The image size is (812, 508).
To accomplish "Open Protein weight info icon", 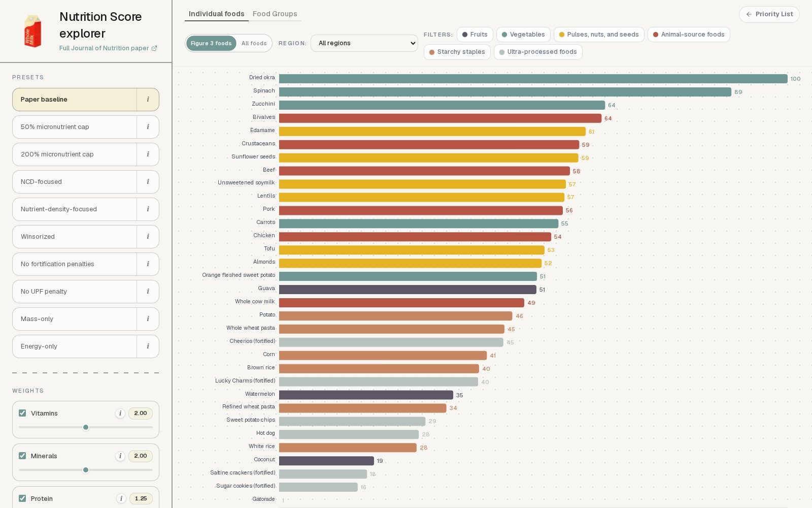I will click(x=121, y=499).
